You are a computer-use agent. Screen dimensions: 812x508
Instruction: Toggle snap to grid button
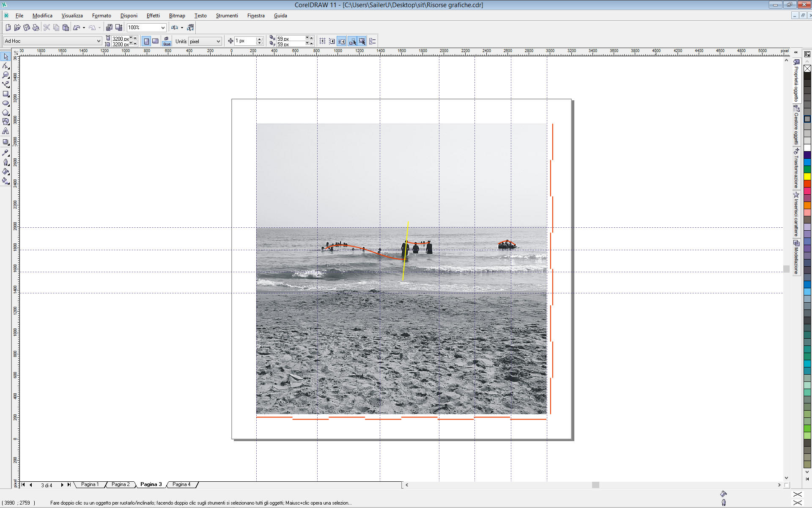tap(322, 41)
